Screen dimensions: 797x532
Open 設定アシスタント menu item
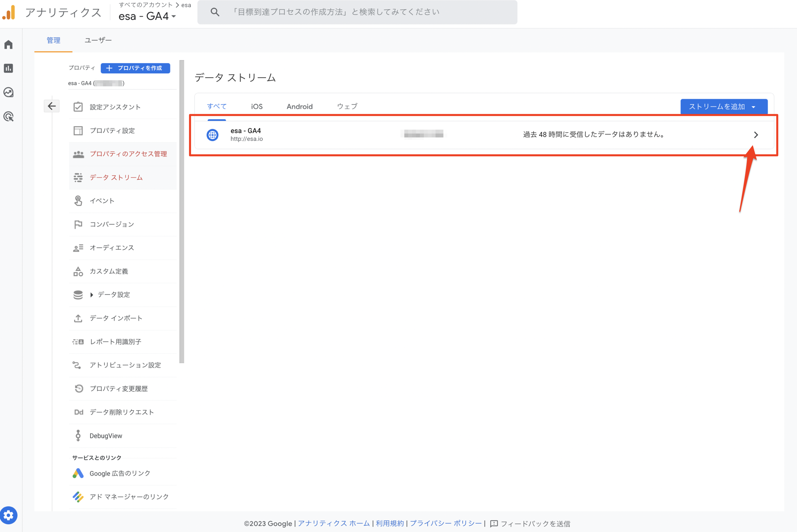coord(123,107)
